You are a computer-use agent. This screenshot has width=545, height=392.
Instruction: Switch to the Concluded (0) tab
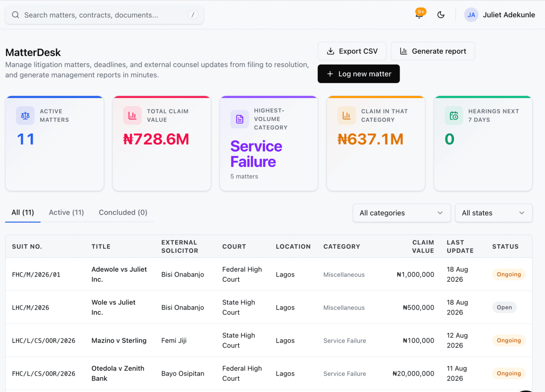[123, 213]
